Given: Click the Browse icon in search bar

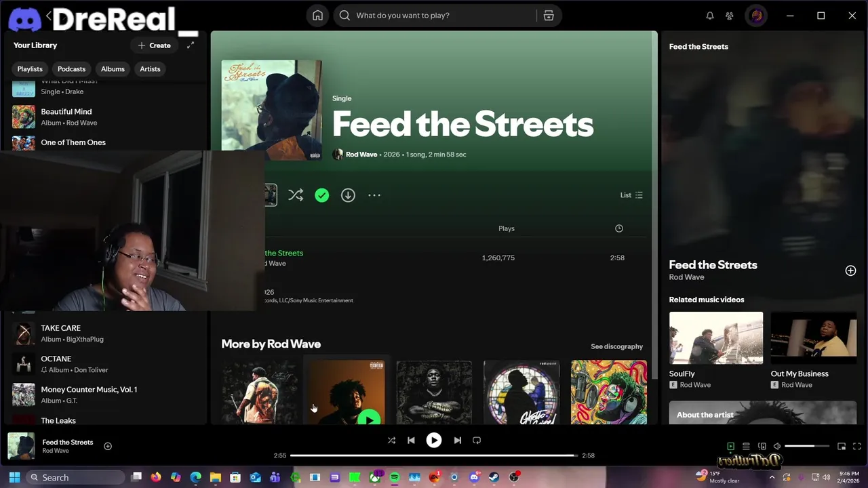Looking at the screenshot, I should click(x=549, y=16).
